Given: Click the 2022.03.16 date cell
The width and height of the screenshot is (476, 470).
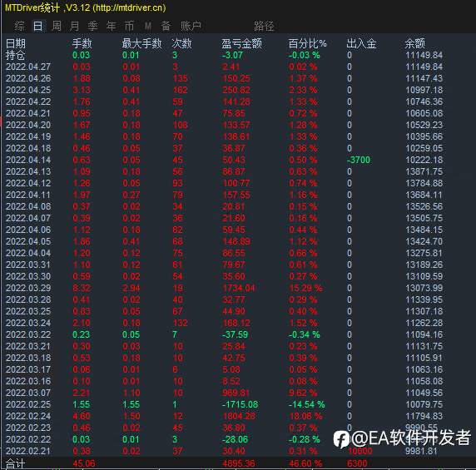Looking at the screenshot, I should click(28, 381).
